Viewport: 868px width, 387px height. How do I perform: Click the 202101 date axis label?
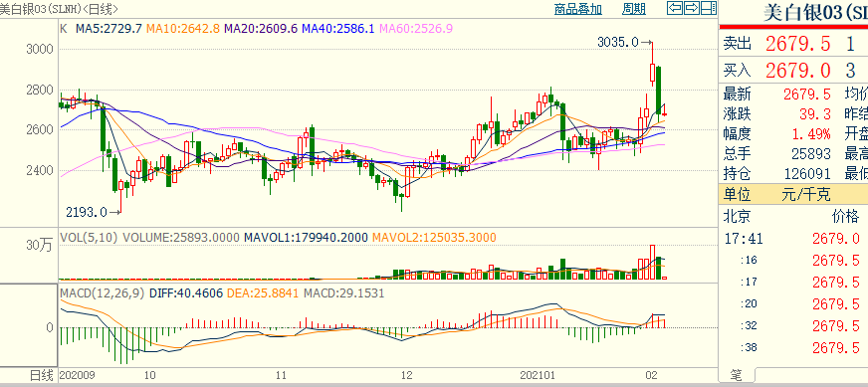(x=539, y=375)
